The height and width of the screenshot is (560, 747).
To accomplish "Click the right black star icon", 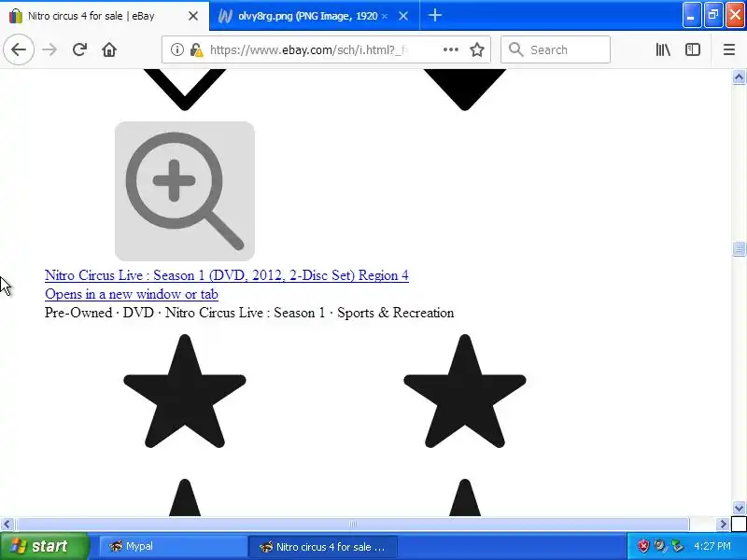I will tap(465, 391).
